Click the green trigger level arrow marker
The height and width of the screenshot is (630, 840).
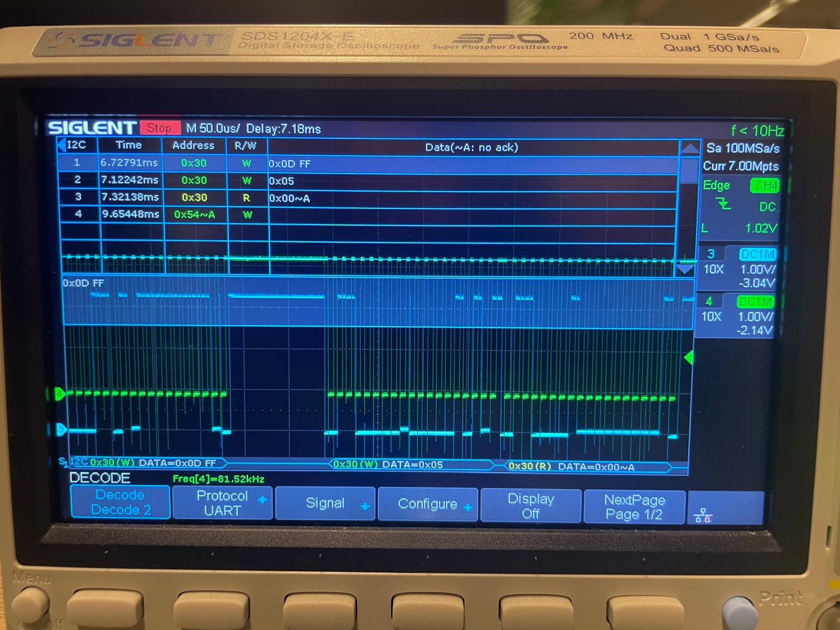(688, 358)
